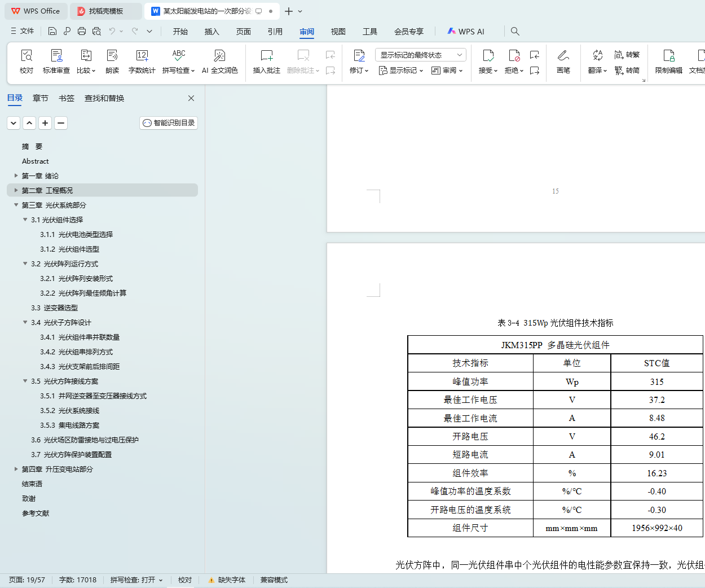Open a new tab with the plus icon
Screen dimensions: 705x588
289,11
